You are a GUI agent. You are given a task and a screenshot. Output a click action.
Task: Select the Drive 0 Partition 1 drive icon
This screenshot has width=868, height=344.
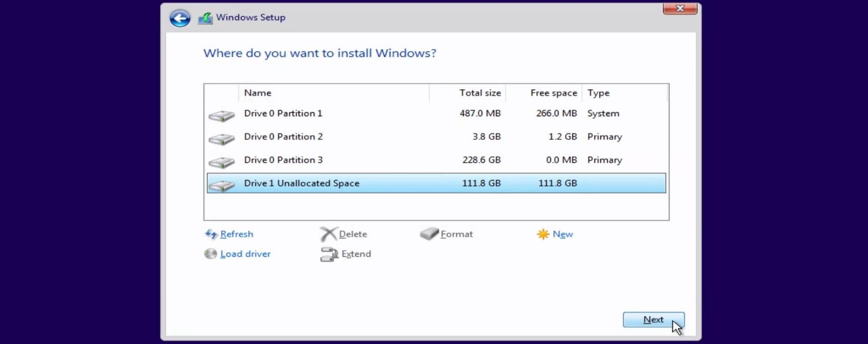click(221, 114)
